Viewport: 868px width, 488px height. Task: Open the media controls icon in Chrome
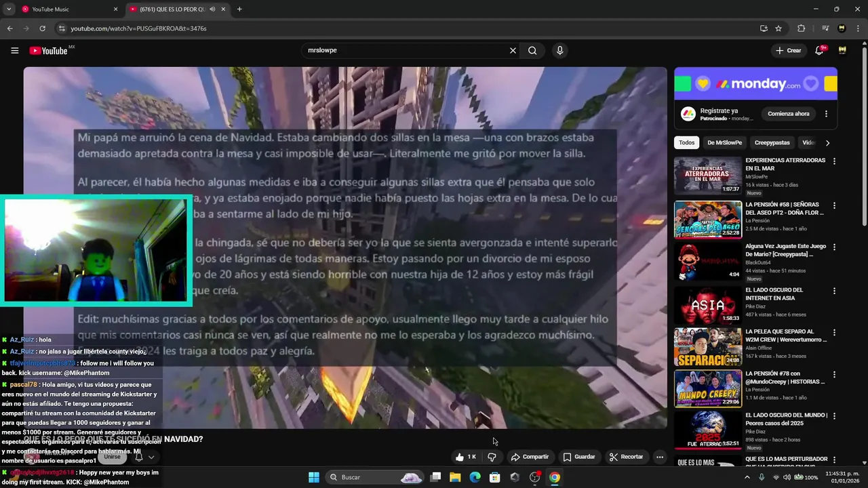click(x=825, y=28)
